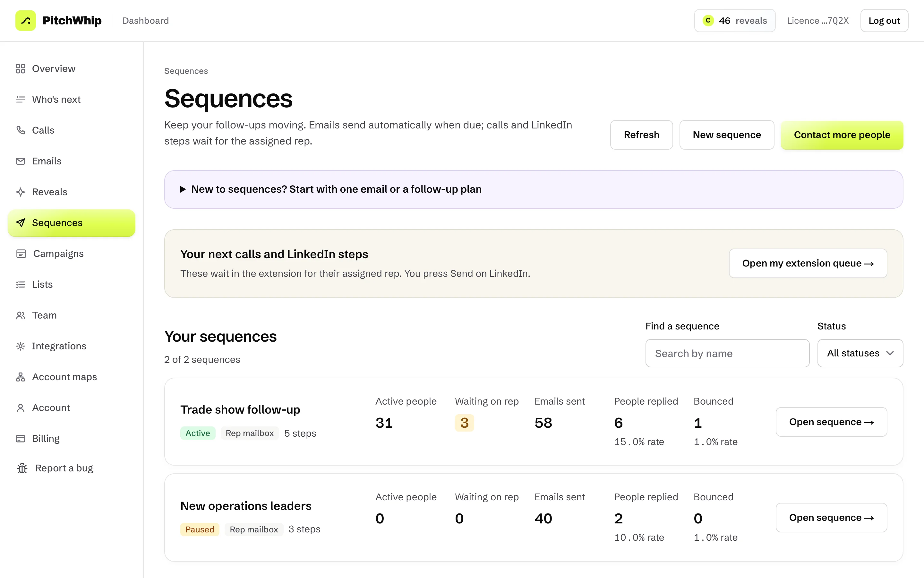Viewport: 924px width, 578px height.
Task: Open the New operations leaders sequence
Action: tap(831, 518)
